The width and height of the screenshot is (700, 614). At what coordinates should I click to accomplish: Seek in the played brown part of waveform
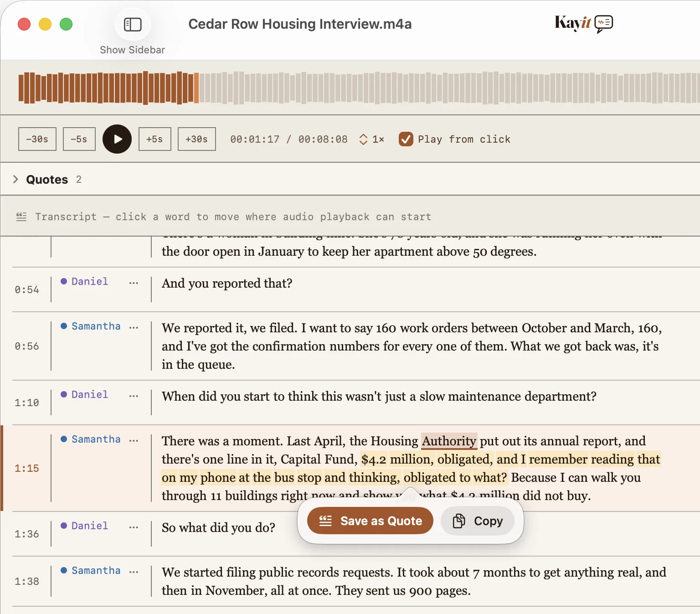[x=105, y=88]
